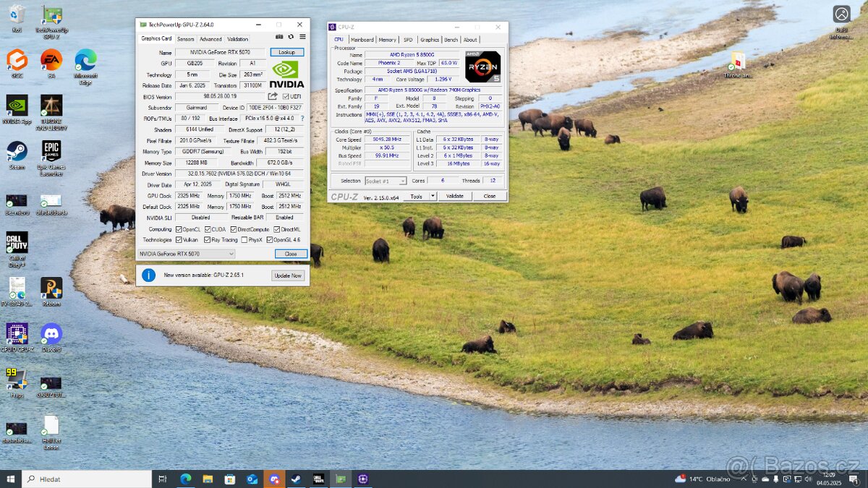Viewport: 868px width, 488px height.
Task: Click the NVIDIA logo in GPU-Z
Action: (286, 74)
